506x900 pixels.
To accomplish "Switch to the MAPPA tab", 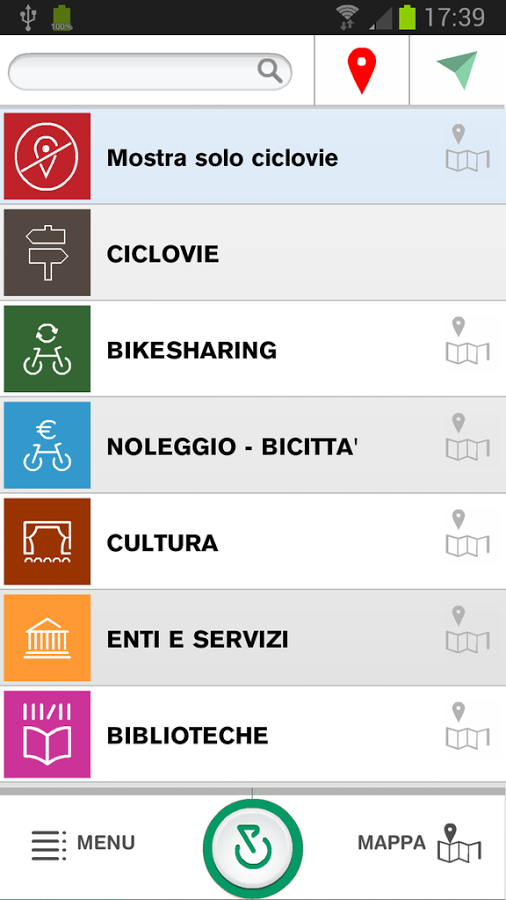I will coord(420,843).
